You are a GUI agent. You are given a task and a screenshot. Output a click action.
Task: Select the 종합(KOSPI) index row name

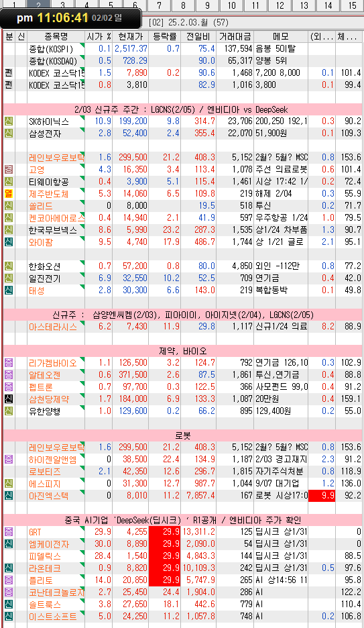click(x=51, y=49)
